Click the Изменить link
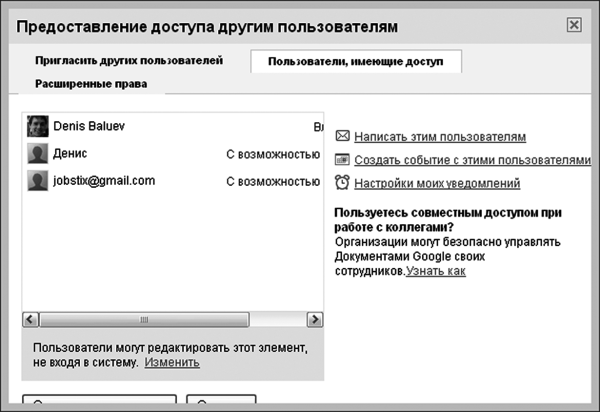This screenshot has width=600, height=412. (x=172, y=361)
